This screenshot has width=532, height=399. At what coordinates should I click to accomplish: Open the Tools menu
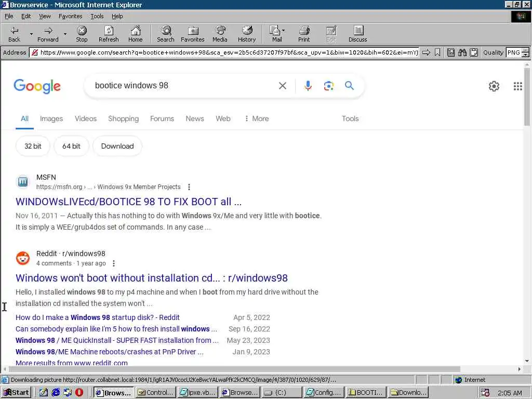coord(97,16)
